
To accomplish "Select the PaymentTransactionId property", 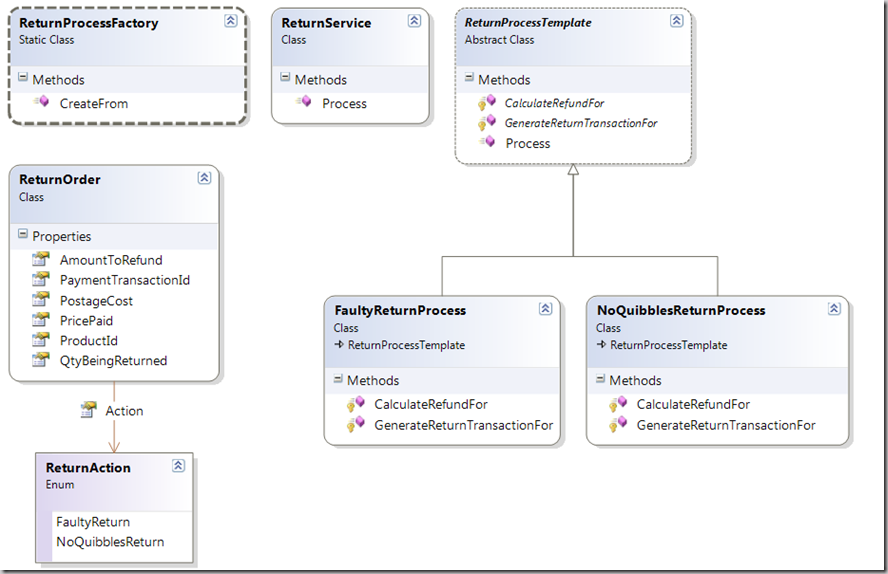I will [124, 280].
